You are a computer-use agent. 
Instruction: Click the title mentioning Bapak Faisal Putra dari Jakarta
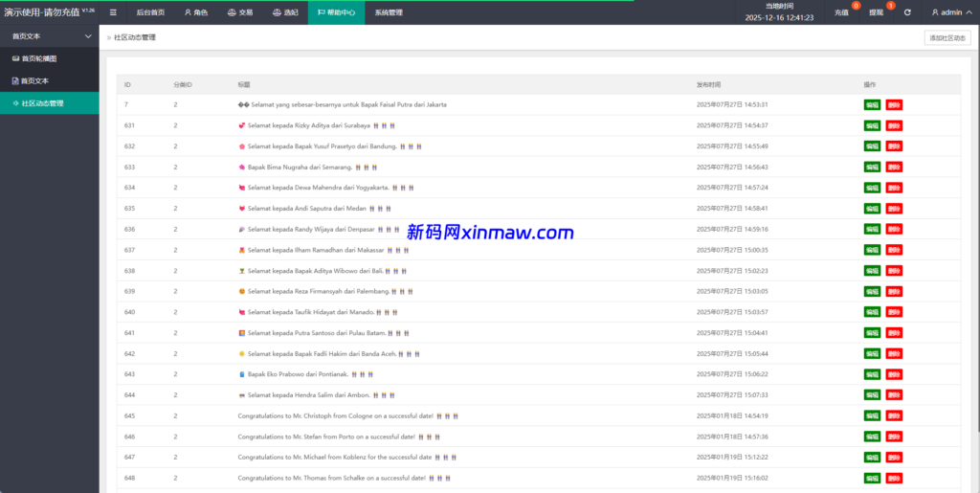[343, 105]
